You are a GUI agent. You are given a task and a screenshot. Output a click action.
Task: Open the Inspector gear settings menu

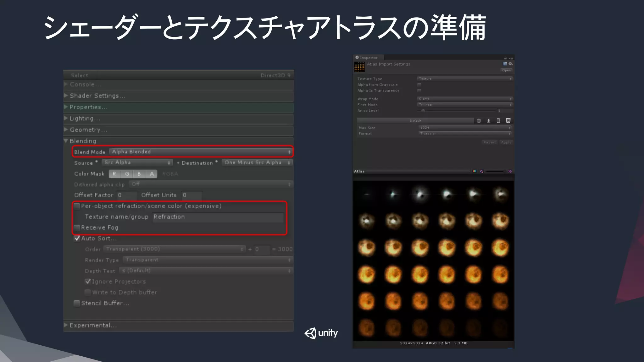coord(510,64)
